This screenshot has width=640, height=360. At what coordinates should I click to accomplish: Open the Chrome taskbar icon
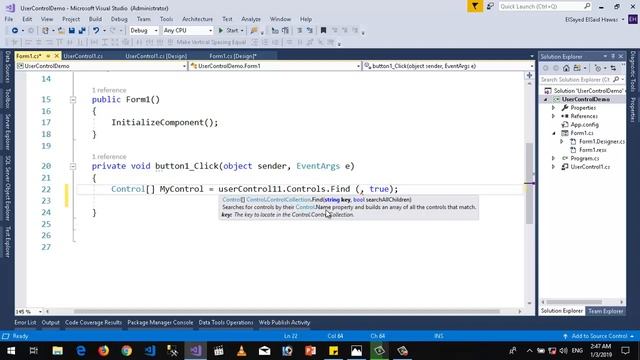point(127,351)
